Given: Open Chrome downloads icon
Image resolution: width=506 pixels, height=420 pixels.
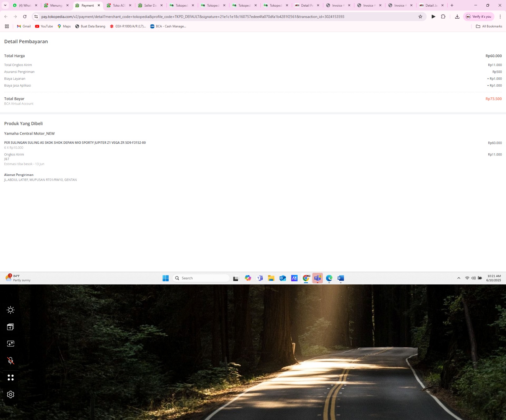Looking at the screenshot, I should coord(457,16).
